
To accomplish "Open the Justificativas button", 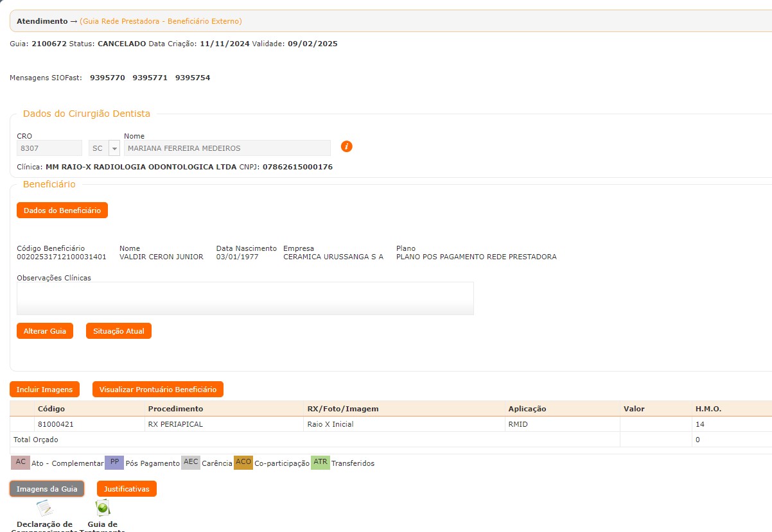I will point(127,489).
